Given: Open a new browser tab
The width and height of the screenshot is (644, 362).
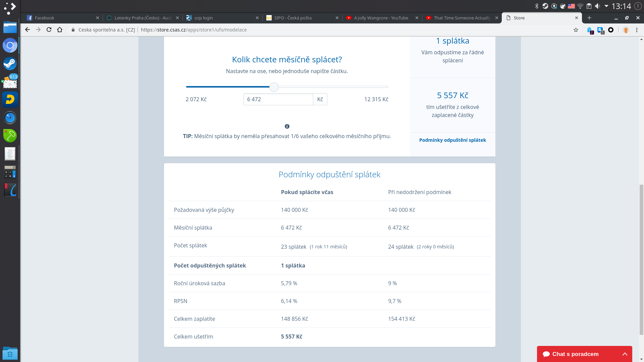Looking at the screenshot, I should pos(589,18).
